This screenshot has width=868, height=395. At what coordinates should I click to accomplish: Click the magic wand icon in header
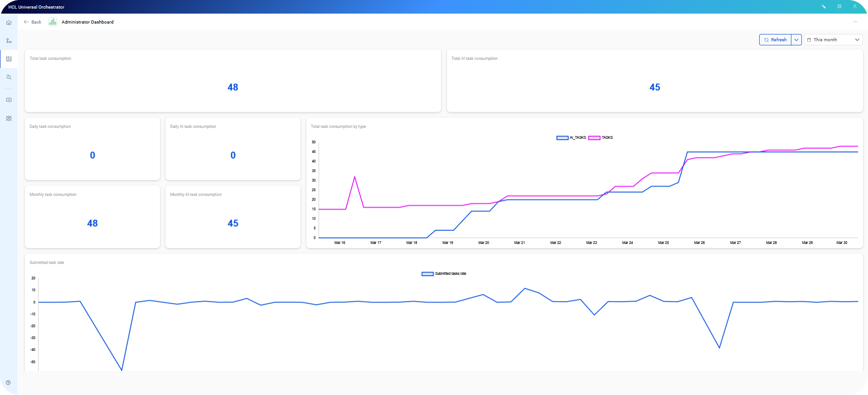point(824,6)
